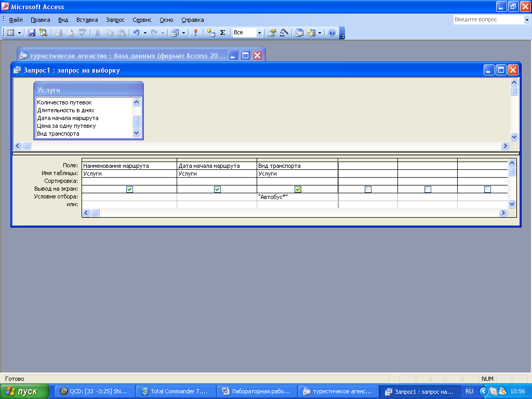Open the New Object dropdown arrow

tap(320, 33)
